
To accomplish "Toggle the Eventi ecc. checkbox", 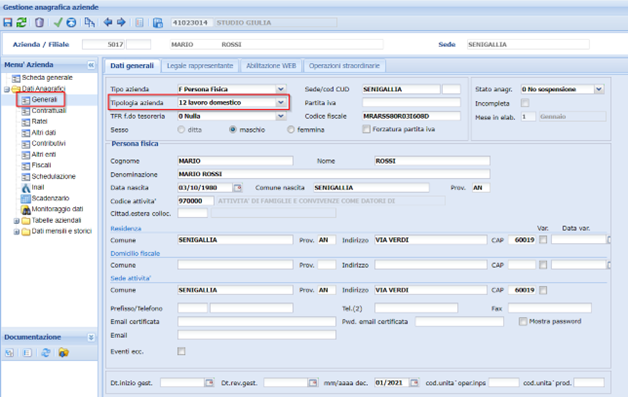I will point(181,351).
